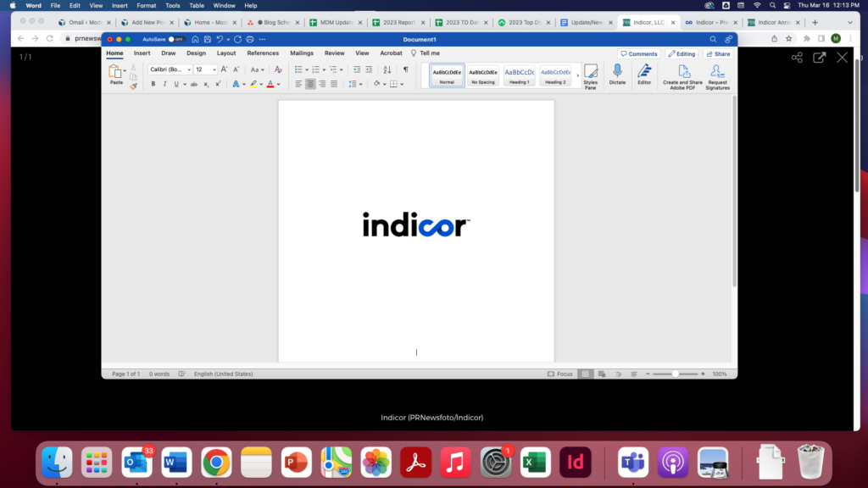
Task: Click the Clear Formatting icon
Action: coord(278,69)
